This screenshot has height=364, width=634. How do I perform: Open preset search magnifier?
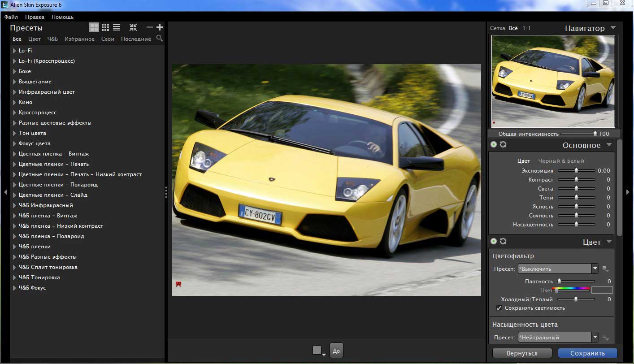click(159, 39)
